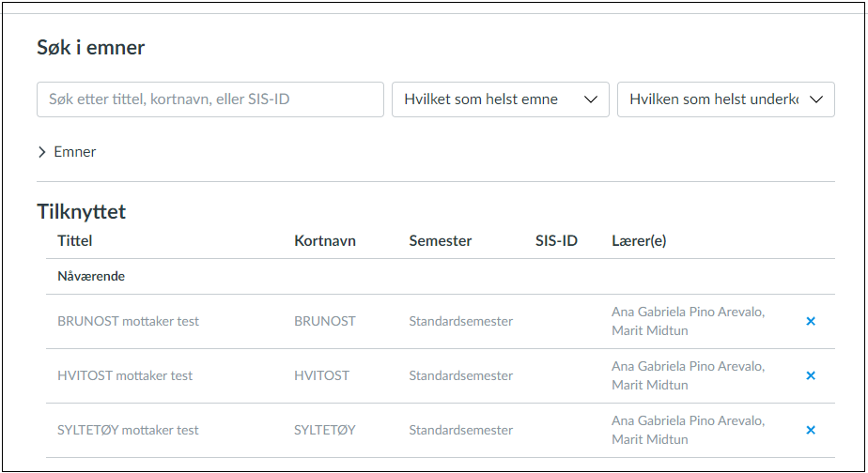Click the BRUNOST short name cell
The height and width of the screenshot is (473, 868).
(x=325, y=321)
